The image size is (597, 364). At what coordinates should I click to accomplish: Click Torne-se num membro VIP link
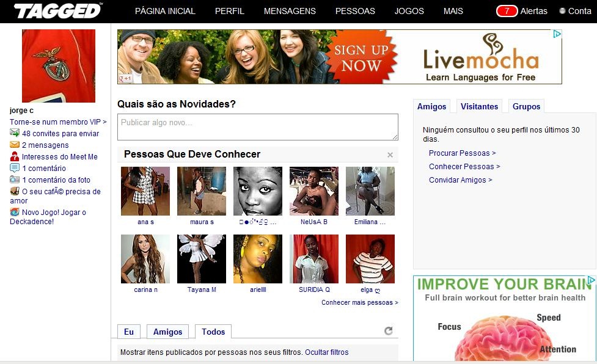pyautogui.click(x=58, y=122)
